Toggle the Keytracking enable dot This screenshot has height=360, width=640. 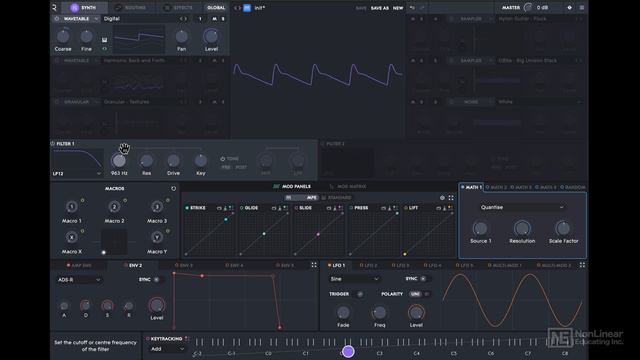pyautogui.click(x=147, y=339)
